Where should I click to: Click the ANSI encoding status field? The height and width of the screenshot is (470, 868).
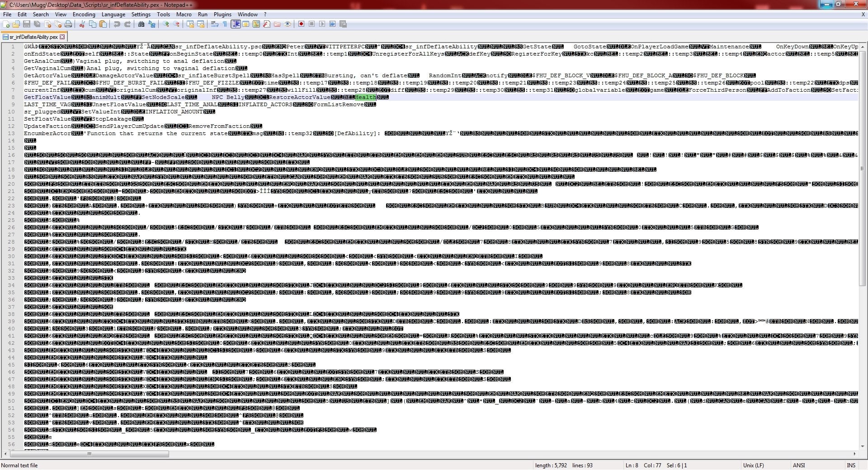(x=799, y=465)
